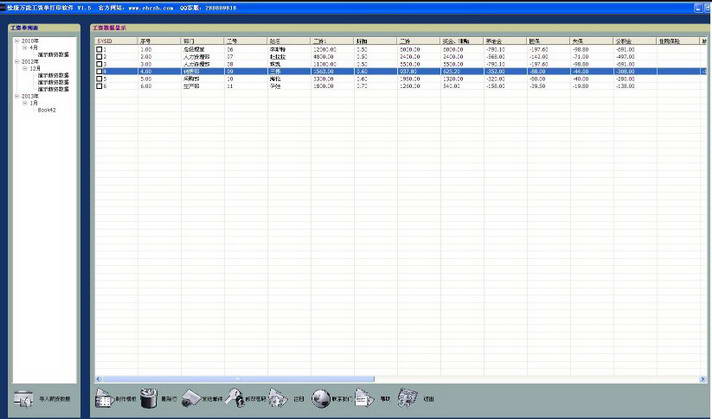
Task: Click the horizontal scrollbar below the table
Action: (400, 379)
